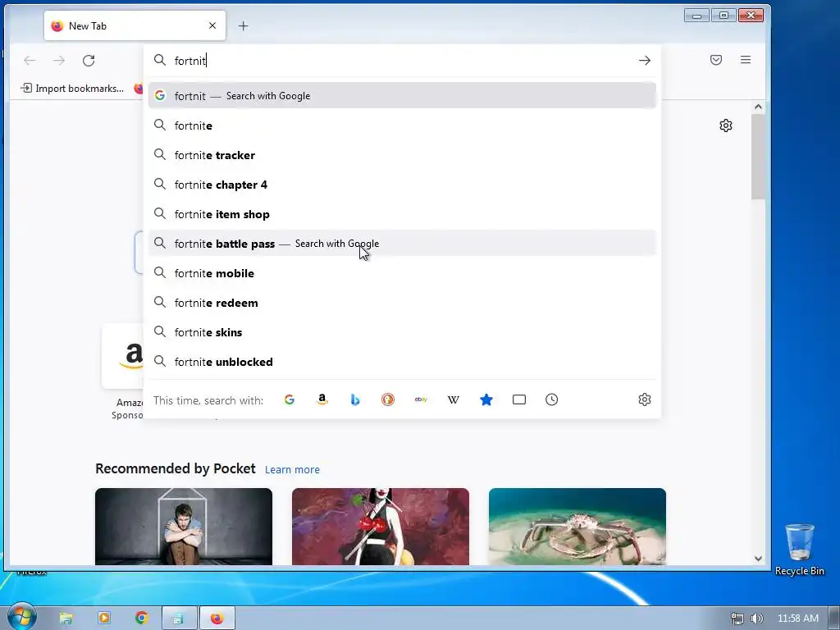Open Pocket story with woman illustration thumbnail
This screenshot has width=840, height=630.
point(381,527)
